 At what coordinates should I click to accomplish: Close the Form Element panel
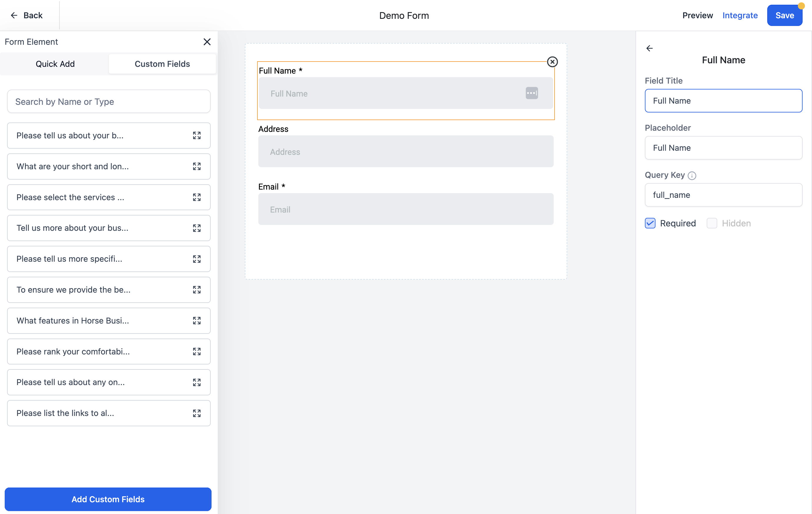pos(207,42)
